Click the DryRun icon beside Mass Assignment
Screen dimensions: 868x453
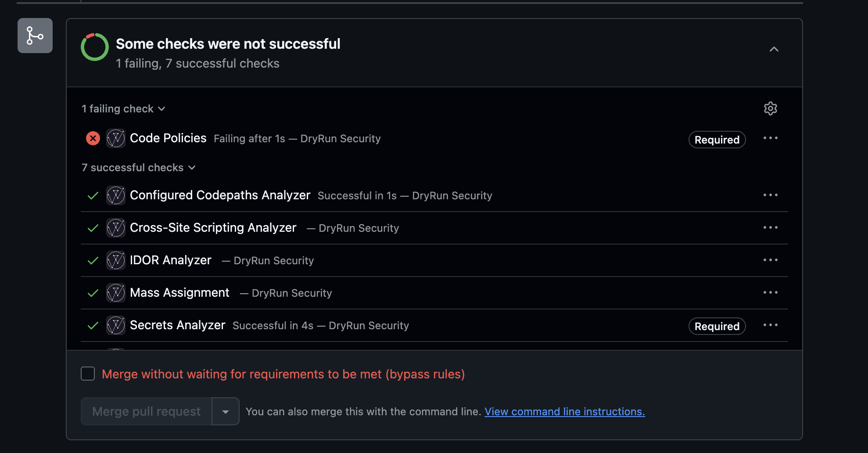(115, 293)
